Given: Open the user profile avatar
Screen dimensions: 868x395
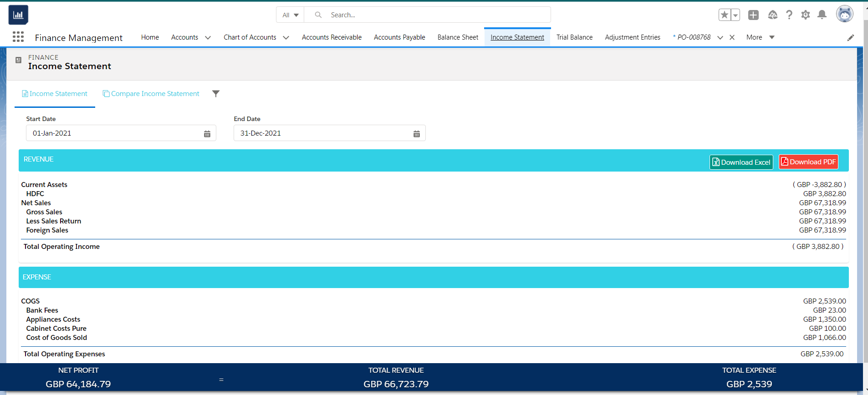Looking at the screenshot, I should tap(845, 14).
